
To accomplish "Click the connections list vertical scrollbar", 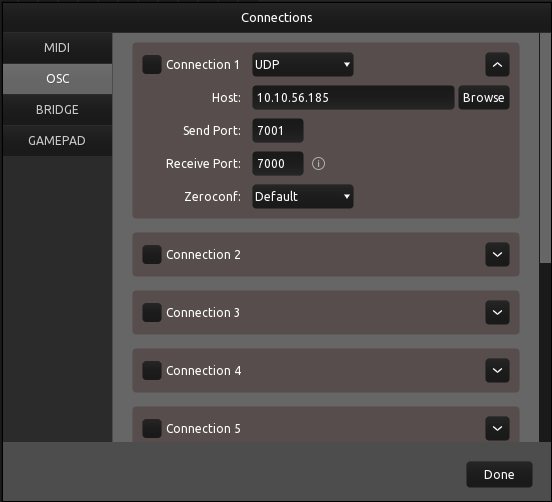I will (x=545, y=148).
